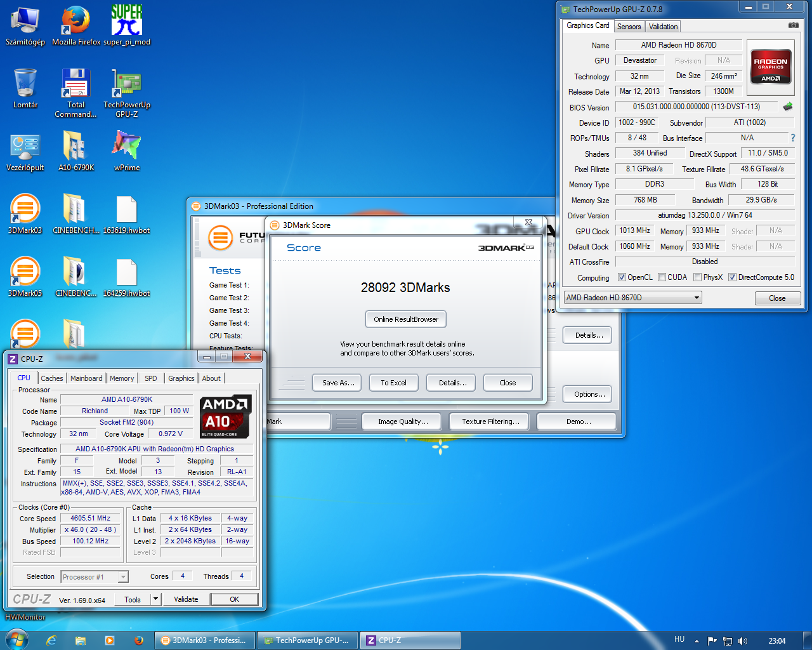Switch to GPU-Z Sensors tab
812x650 pixels.
tap(629, 27)
